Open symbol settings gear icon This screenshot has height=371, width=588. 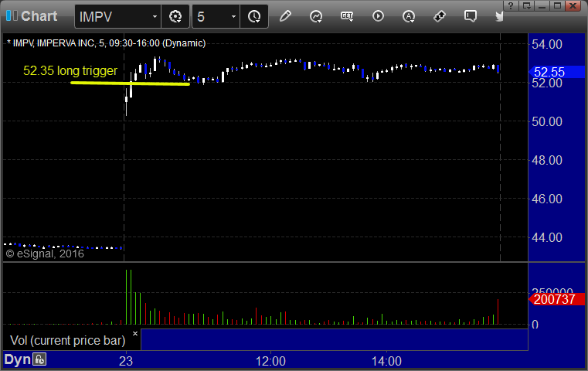(175, 16)
